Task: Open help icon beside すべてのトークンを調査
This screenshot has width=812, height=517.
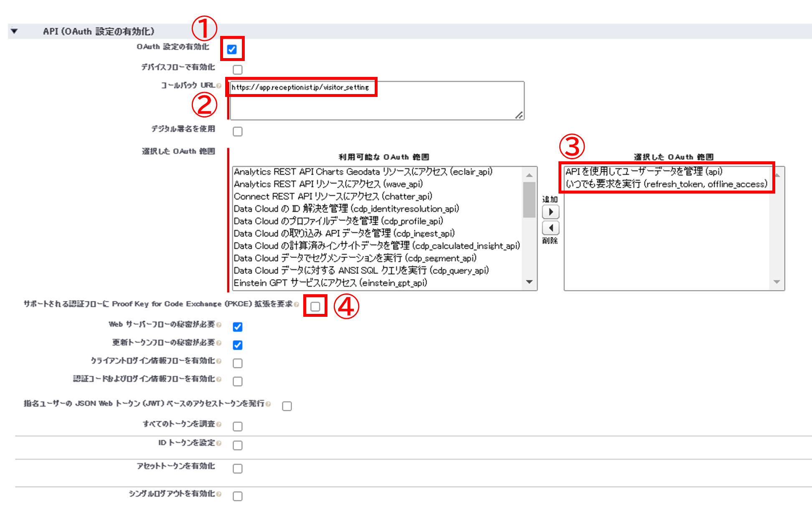Action: click(219, 424)
